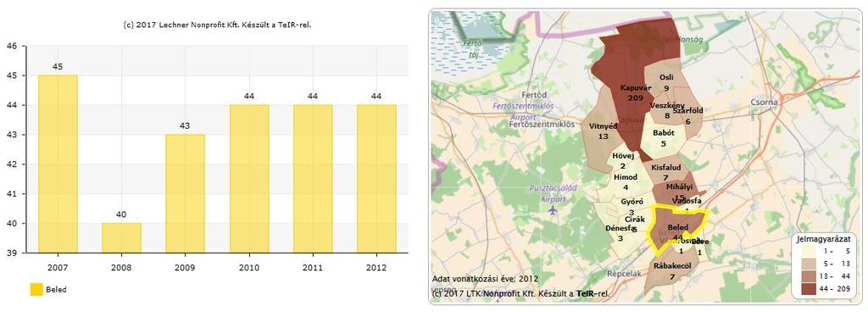This screenshot has height=312, width=868.
Task: Select the Hövej region on map
Action: [622, 161]
